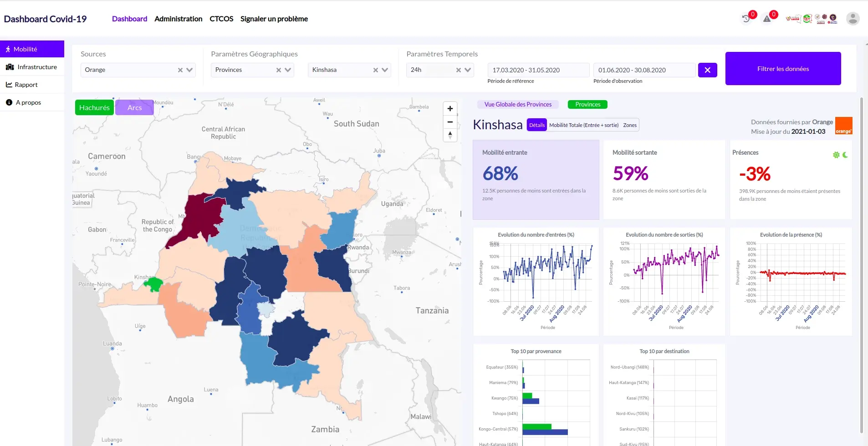Viewport: 868px width, 446px height.
Task: Toggle the Hachurés map layer
Action: pyautogui.click(x=94, y=108)
